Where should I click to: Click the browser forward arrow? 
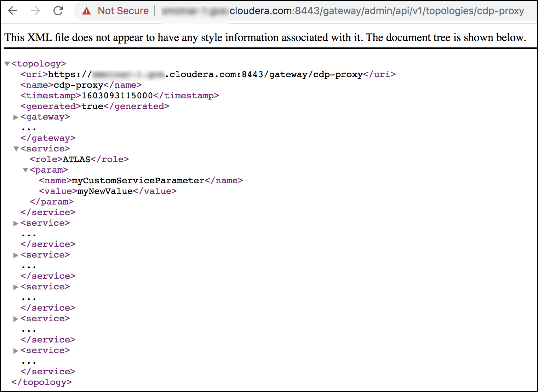coord(35,11)
